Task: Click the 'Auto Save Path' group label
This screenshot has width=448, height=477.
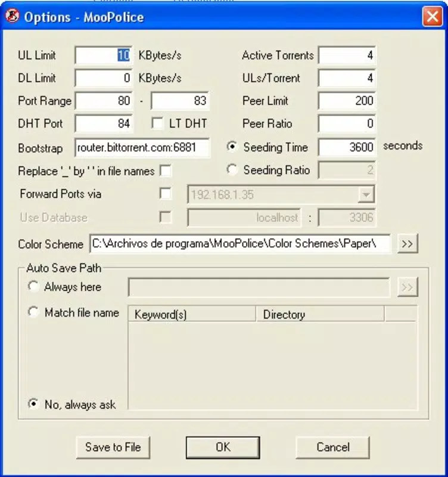Action: [64, 268]
